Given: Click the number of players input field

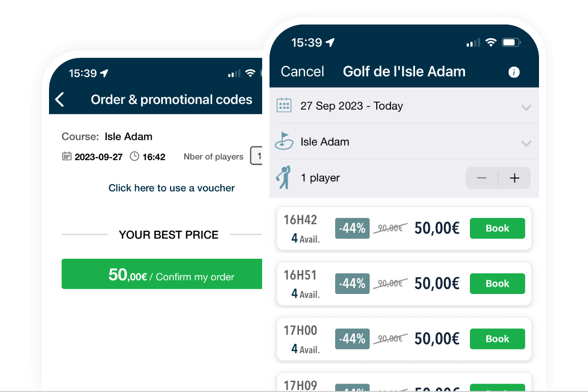Looking at the screenshot, I should 258,156.
